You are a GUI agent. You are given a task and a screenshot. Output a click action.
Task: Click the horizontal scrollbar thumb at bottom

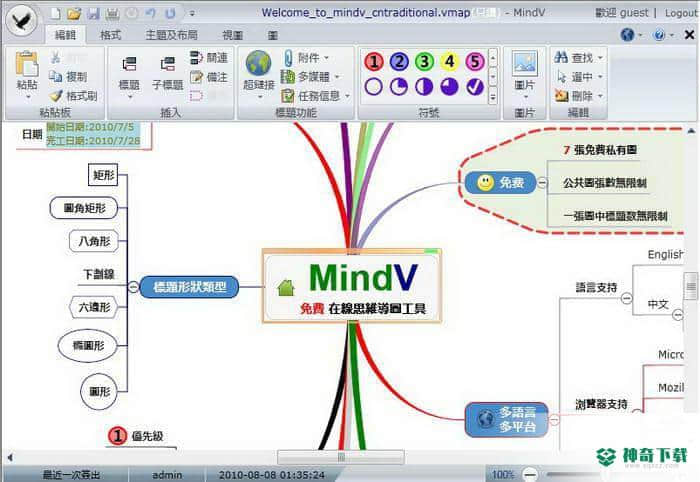pyautogui.click(x=341, y=457)
